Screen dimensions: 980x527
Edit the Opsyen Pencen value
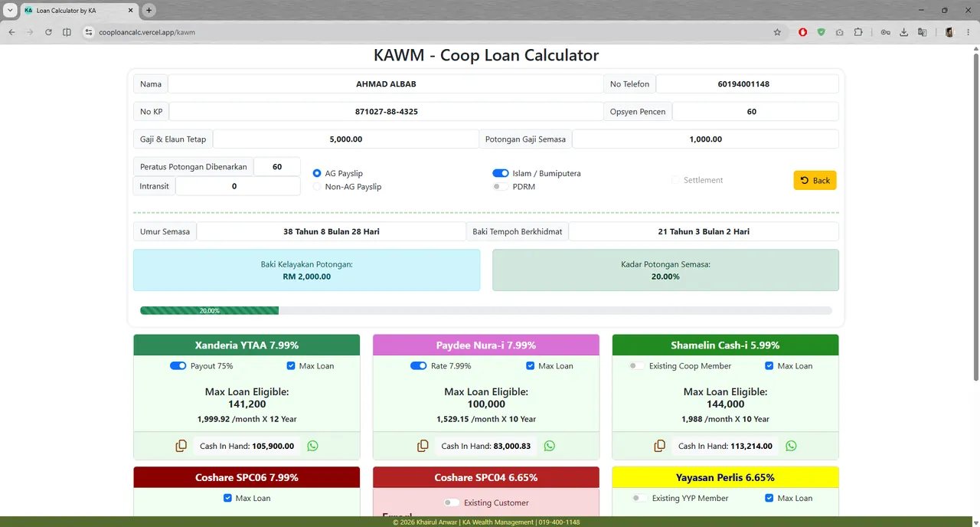[x=755, y=112]
